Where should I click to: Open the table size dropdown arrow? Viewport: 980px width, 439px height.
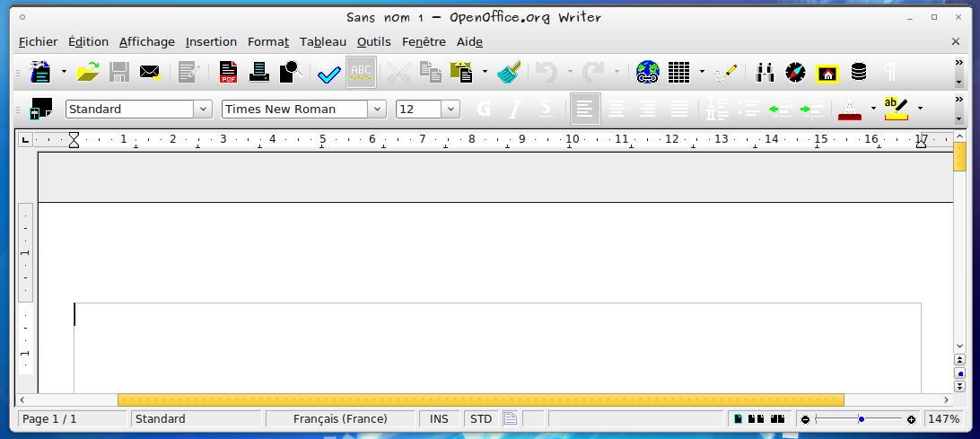pos(702,72)
